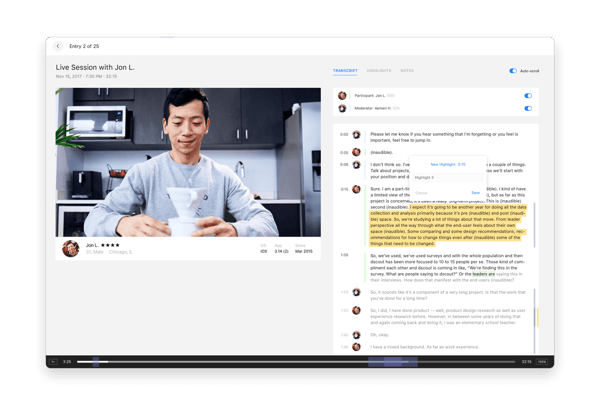
Task: Cancel the new highlight popup
Action: [x=421, y=193]
